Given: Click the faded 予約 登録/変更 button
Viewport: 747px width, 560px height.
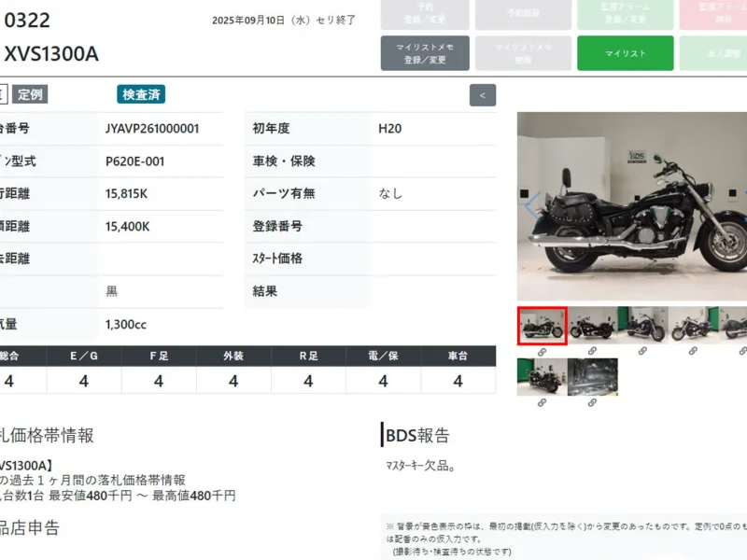Looking at the screenshot, I should [x=425, y=14].
